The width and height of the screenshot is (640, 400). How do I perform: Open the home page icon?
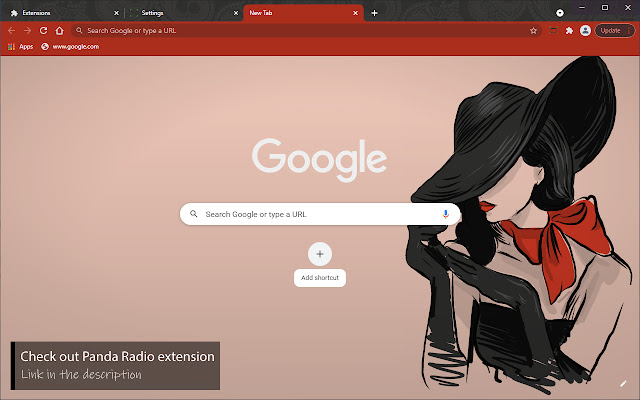click(60, 31)
